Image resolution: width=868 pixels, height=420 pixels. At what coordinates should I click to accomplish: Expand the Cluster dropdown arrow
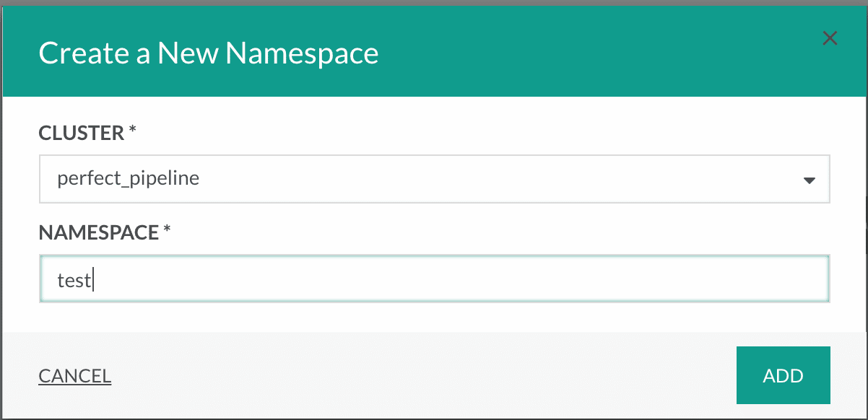809,180
